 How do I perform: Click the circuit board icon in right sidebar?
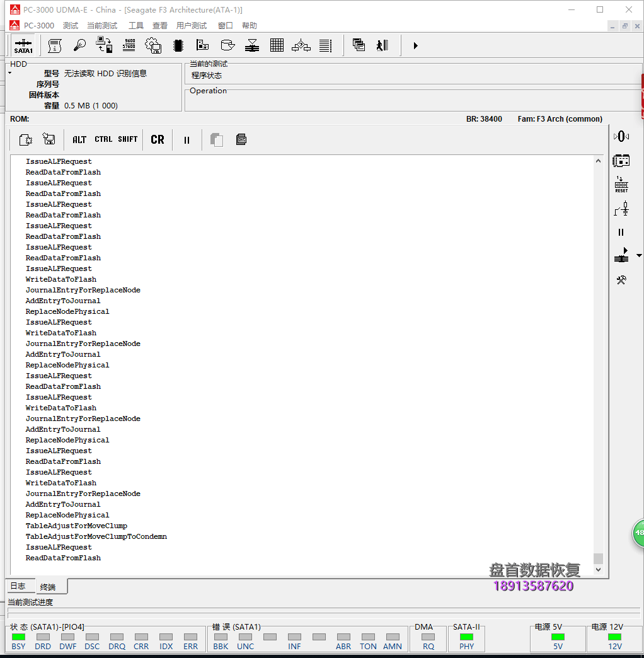621,161
